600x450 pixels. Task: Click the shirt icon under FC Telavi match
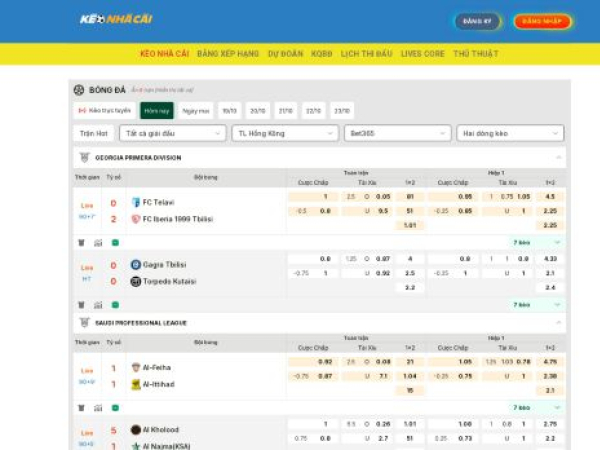[81, 242]
